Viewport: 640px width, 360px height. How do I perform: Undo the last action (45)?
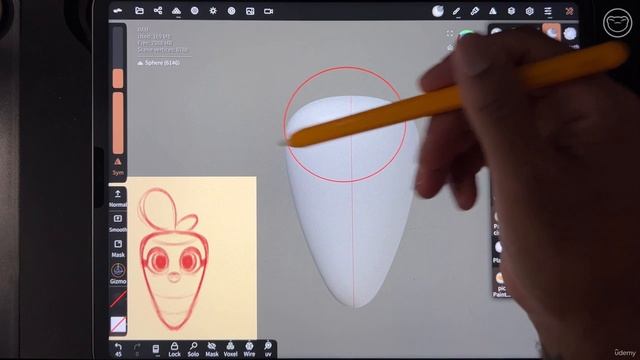coord(118,350)
